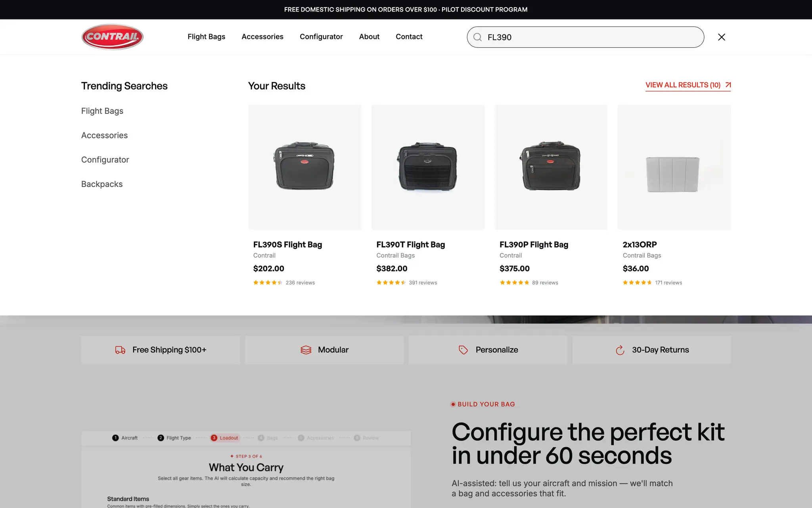Viewport: 812px width, 508px height.
Task: Click the Standard Items label
Action: click(128, 499)
